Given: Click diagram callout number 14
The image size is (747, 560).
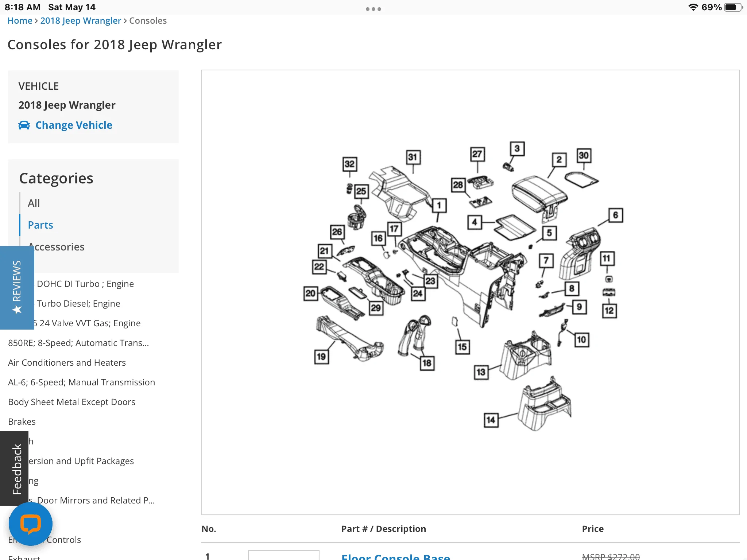Looking at the screenshot, I should [x=491, y=420].
